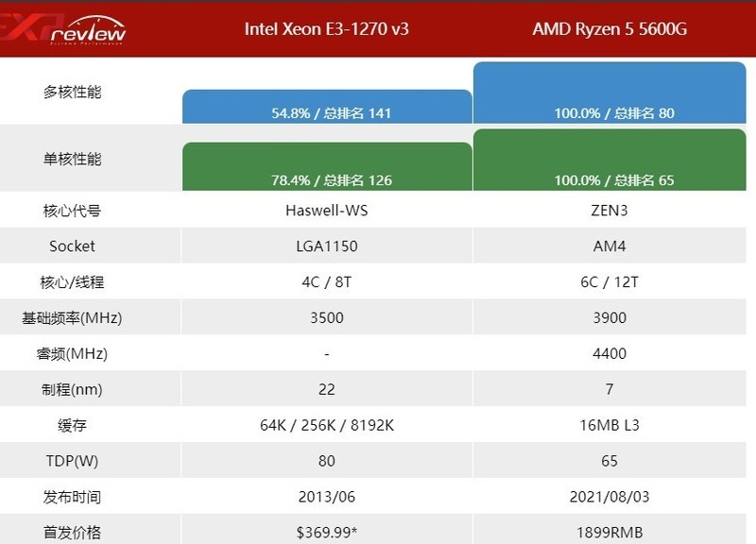Click the AMD 100.0% 总排名 65 green bar

(x=610, y=160)
